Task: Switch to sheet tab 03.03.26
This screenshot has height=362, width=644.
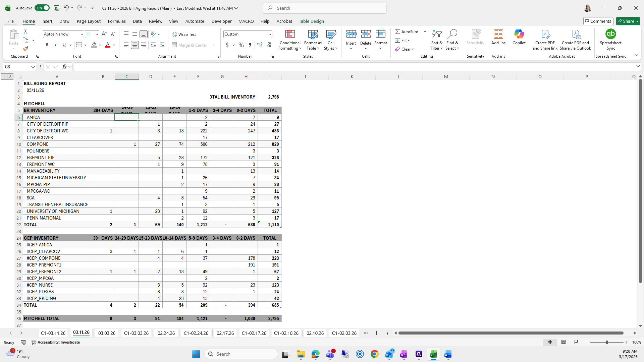Action: click(x=107, y=333)
